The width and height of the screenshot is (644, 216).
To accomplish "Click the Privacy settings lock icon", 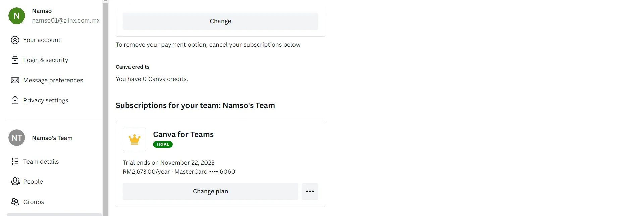I will coord(15,100).
